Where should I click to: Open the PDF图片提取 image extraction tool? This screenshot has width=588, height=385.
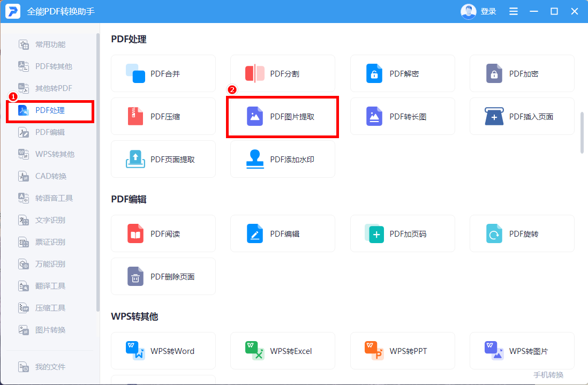tap(282, 116)
